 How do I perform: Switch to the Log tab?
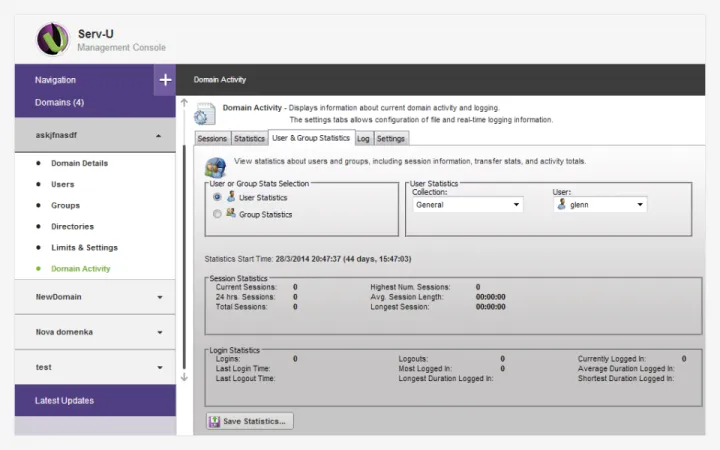click(x=364, y=139)
